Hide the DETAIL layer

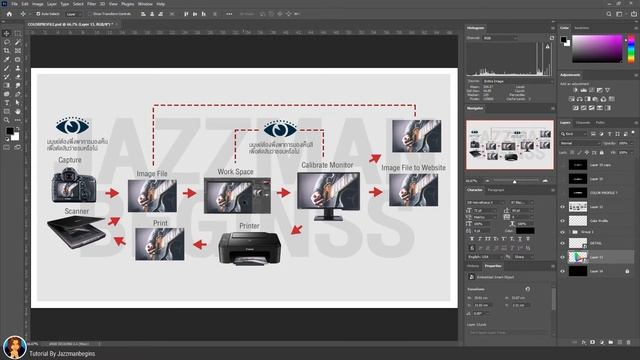point(562,243)
